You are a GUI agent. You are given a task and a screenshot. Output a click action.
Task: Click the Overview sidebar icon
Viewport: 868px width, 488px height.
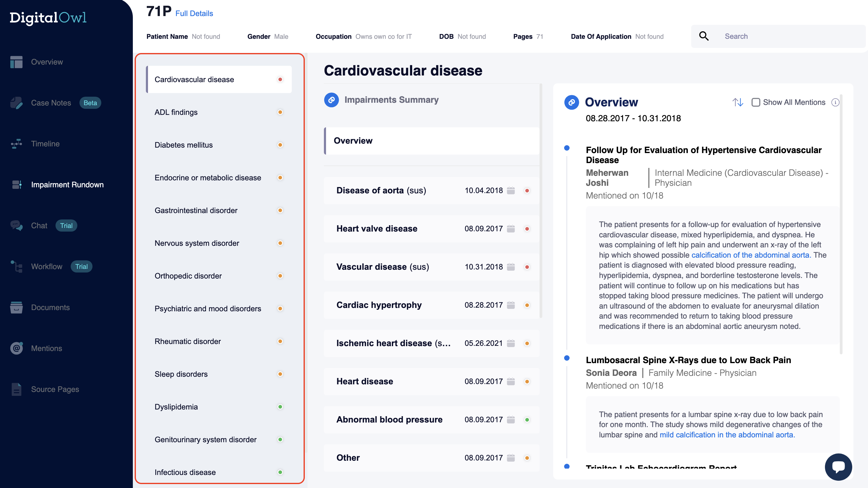click(16, 61)
